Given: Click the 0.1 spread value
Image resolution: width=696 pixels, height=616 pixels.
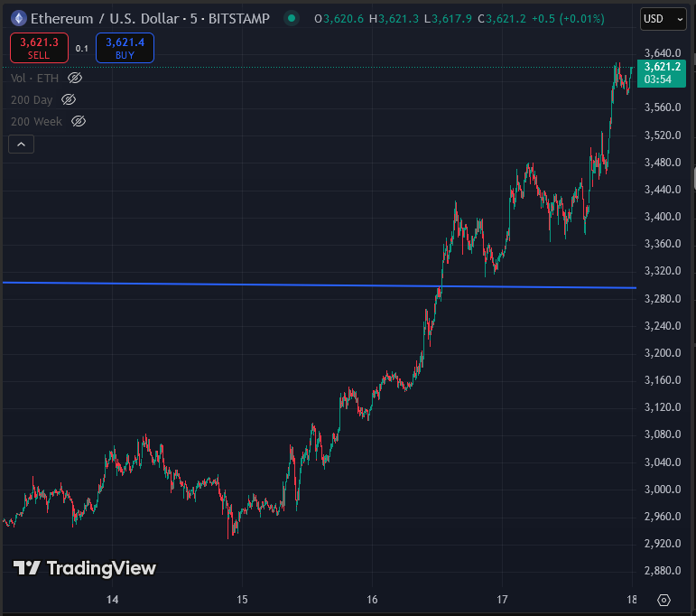Looking at the screenshot, I should (81, 49).
